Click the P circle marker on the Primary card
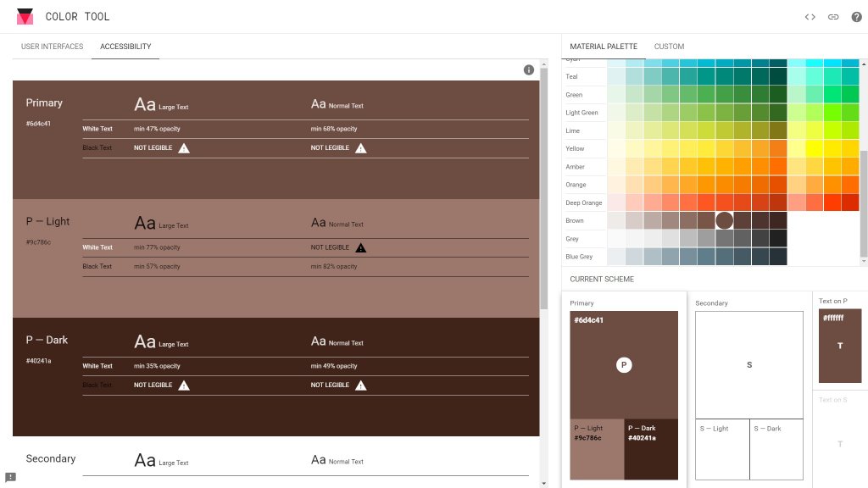This screenshot has height=488, width=868. pos(624,364)
